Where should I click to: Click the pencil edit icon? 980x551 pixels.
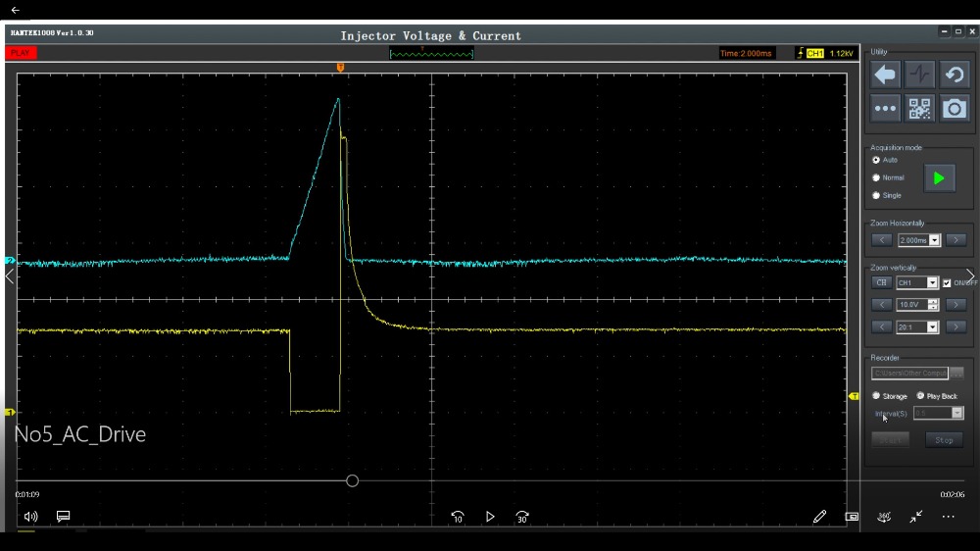point(819,517)
